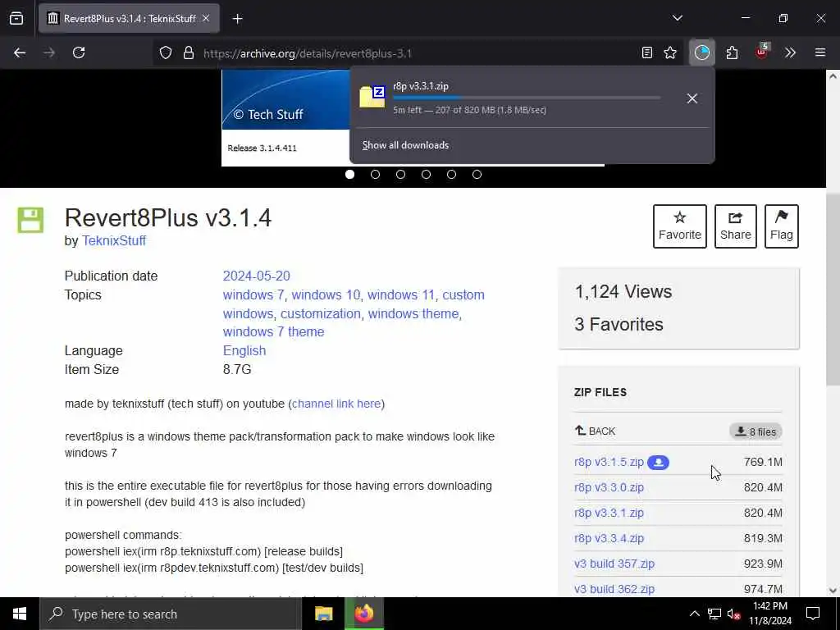
Task: Select the fourth carousel dot
Action: click(426, 174)
